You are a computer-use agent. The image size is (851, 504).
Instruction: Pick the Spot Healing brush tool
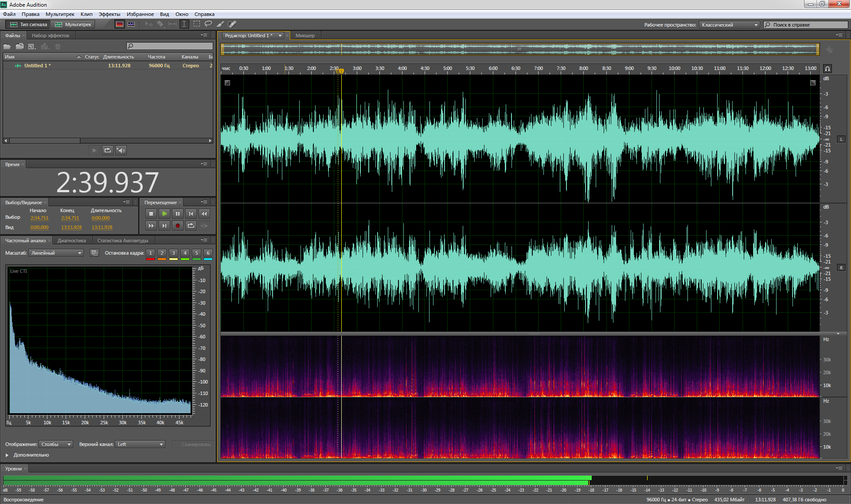coord(232,24)
